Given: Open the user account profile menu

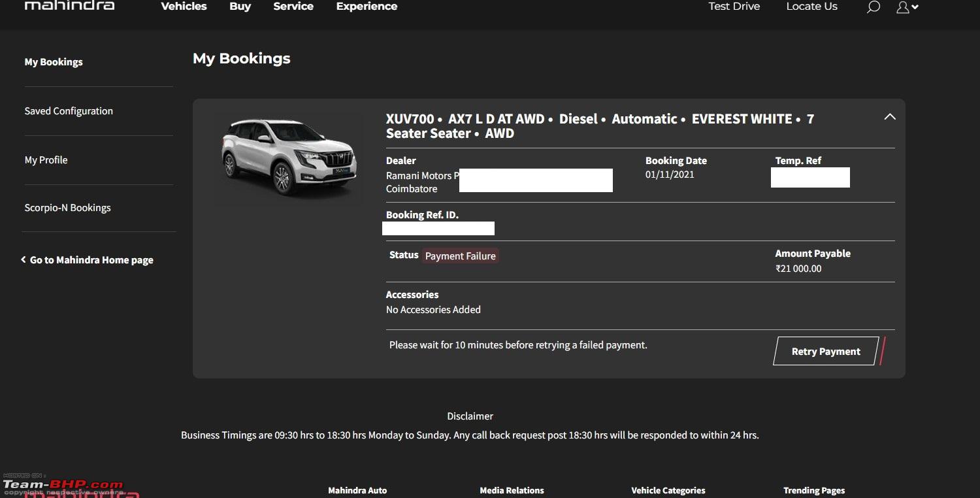Looking at the screenshot, I should click(907, 7).
